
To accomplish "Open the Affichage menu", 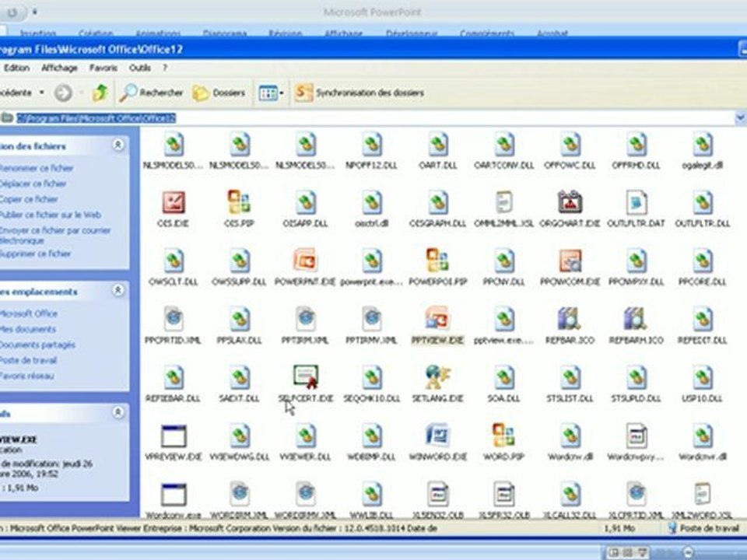I will coord(59,68).
